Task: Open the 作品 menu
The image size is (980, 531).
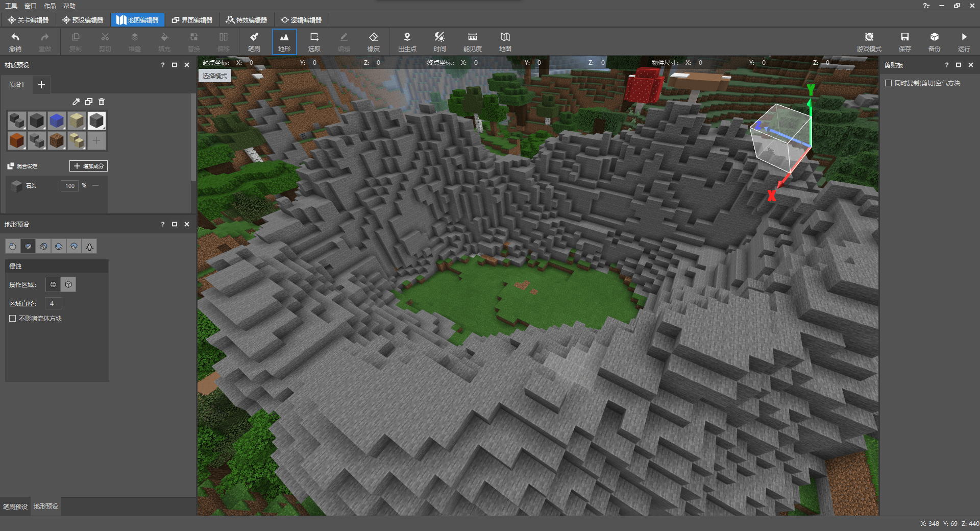Action: [x=50, y=6]
